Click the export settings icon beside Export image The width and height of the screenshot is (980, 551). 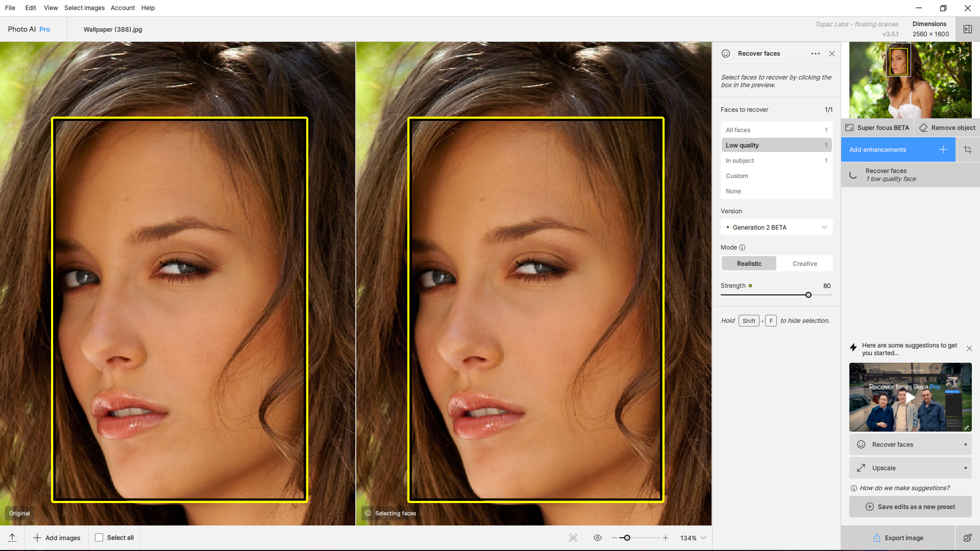point(967,538)
